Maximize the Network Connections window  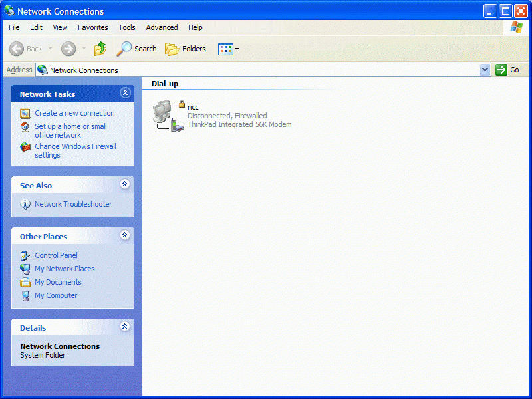[505, 11]
